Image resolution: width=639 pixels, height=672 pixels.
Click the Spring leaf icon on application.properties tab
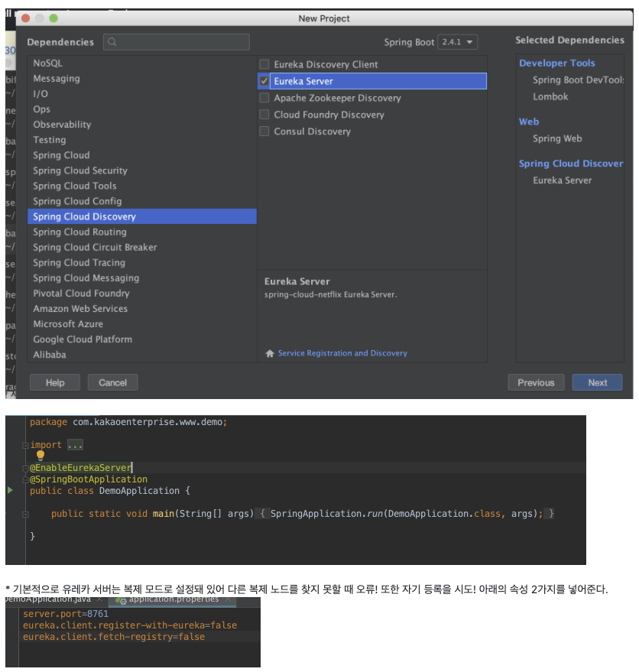tap(121, 599)
